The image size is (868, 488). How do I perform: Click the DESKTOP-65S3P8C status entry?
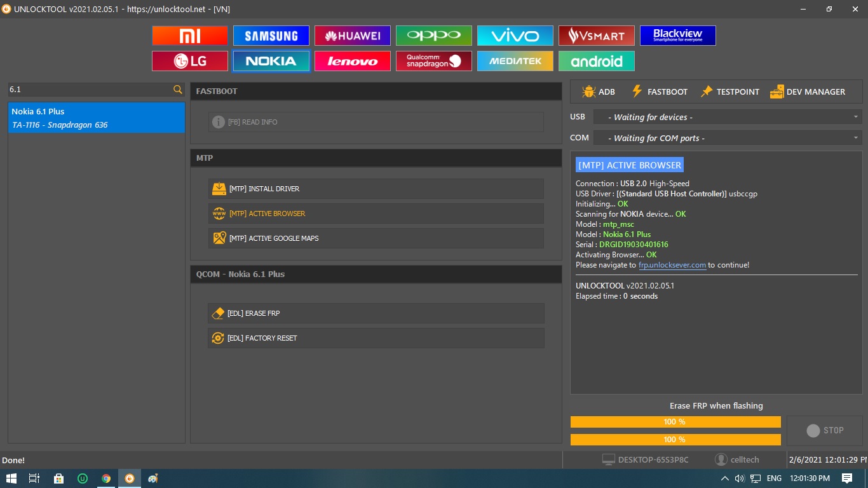click(x=646, y=459)
